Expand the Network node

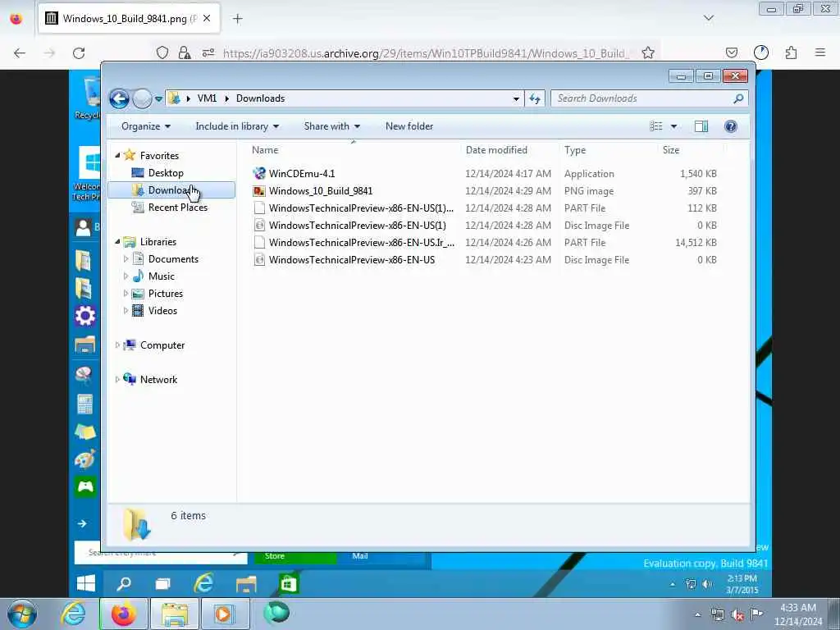117,380
